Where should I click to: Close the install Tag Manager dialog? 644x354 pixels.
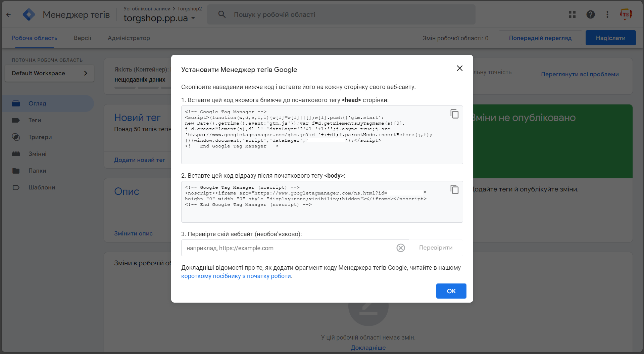(460, 68)
